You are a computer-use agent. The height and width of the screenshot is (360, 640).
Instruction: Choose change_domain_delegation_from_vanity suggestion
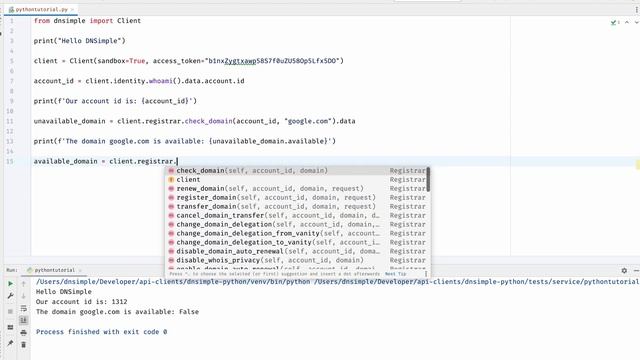[297, 233]
